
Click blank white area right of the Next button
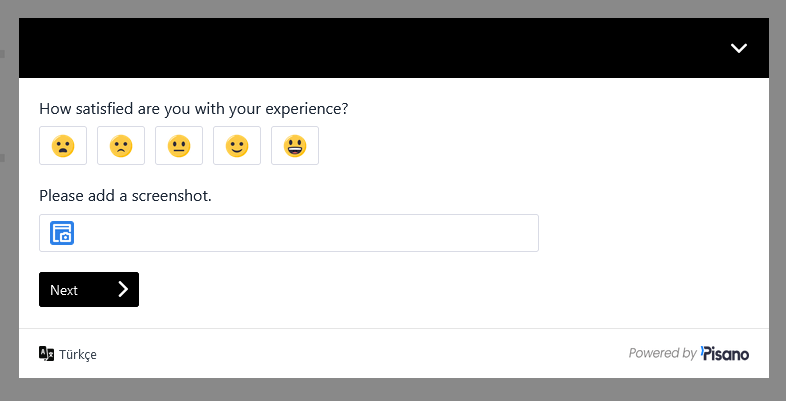click(450, 290)
